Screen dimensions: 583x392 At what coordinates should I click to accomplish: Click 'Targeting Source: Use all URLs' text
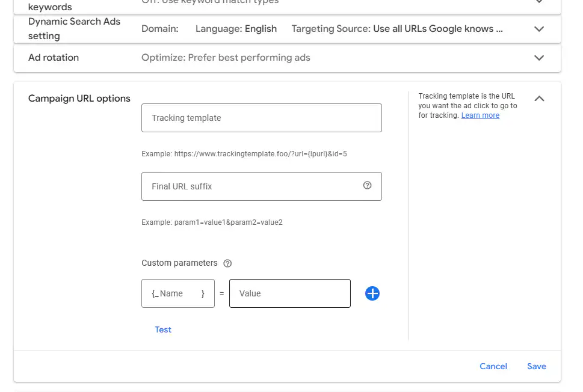tap(397, 29)
